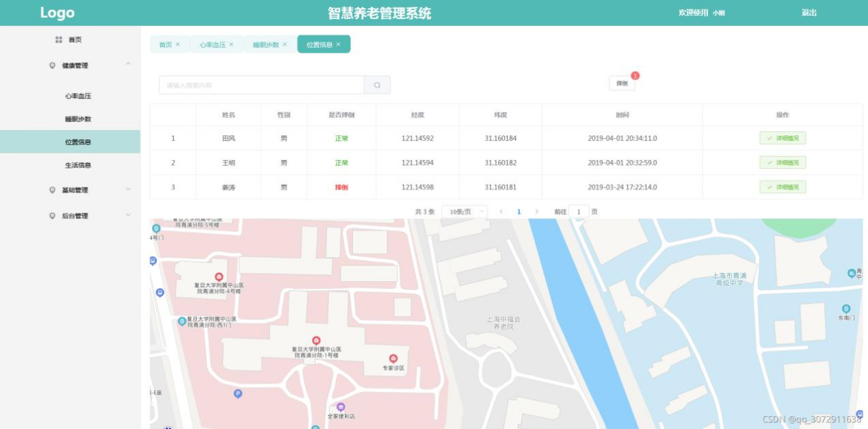Select 生活信息 in the sidebar

(78, 165)
